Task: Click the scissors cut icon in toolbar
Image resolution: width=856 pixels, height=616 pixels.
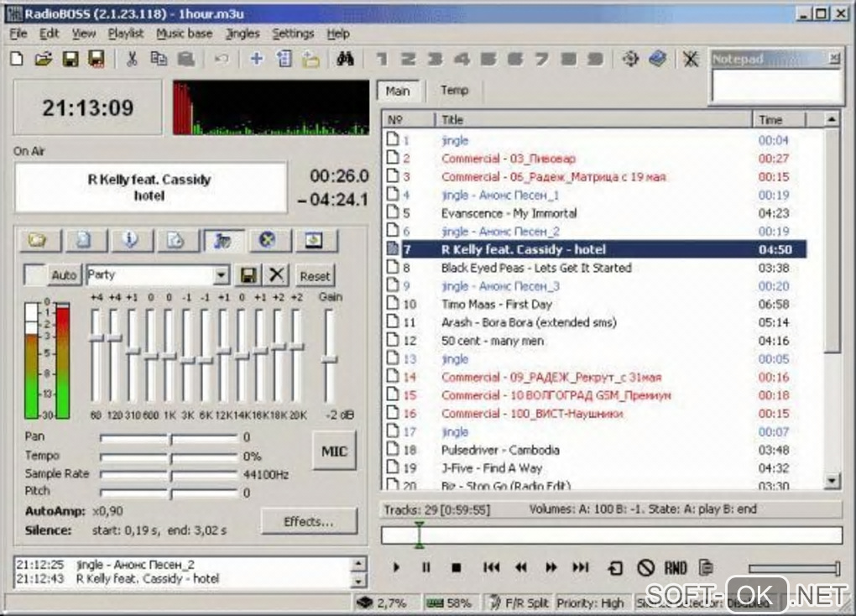Action: [x=131, y=59]
